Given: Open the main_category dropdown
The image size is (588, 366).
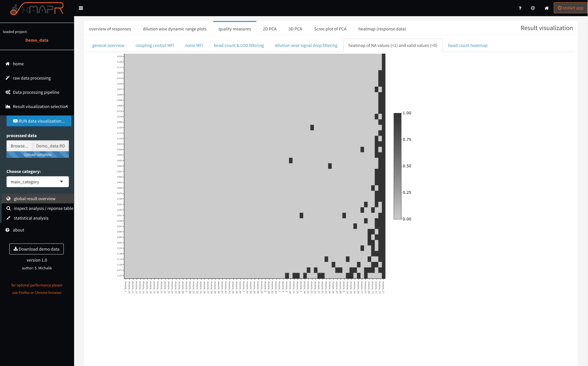Looking at the screenshot, I should click(x=37, y=182).
